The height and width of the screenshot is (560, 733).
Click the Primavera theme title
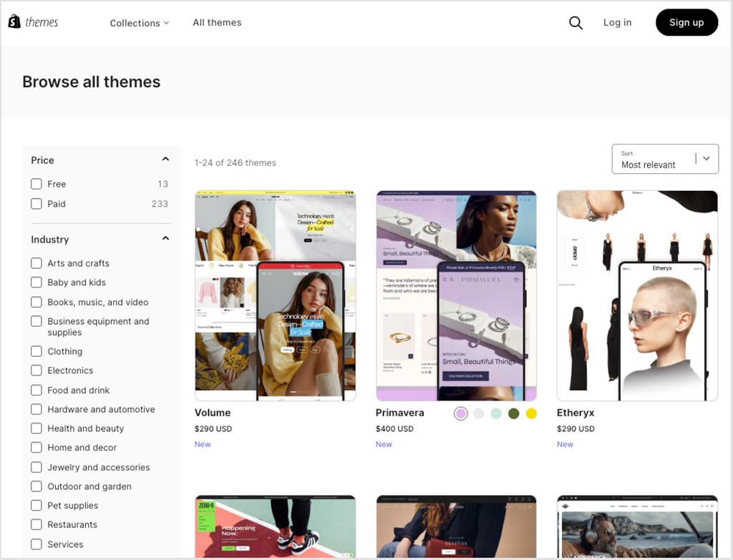[399, 413]
